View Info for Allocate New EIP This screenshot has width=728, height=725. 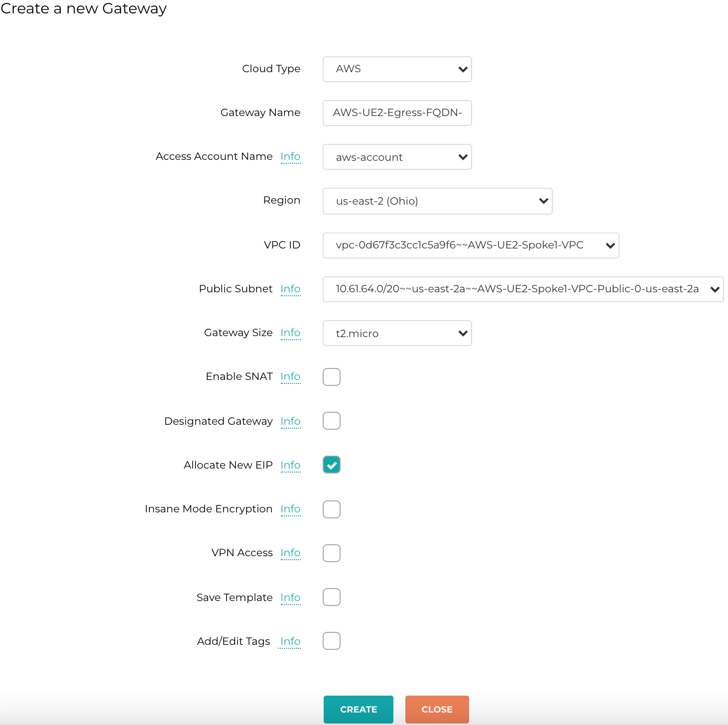[290, 465]
